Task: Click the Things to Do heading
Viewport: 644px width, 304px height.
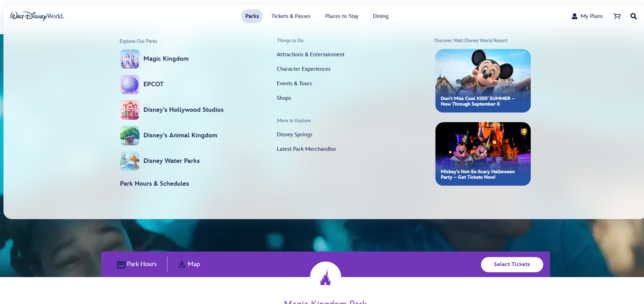Action: pyautogui.click(x=290, y=40)
